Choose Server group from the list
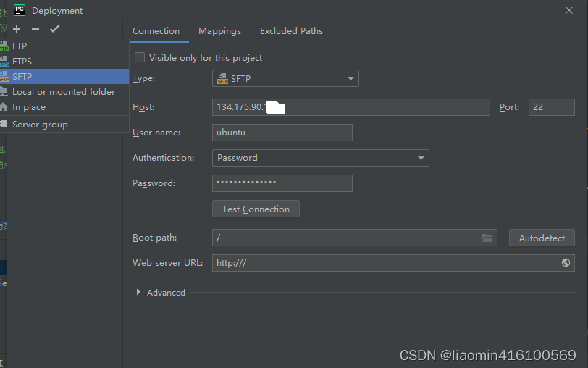Image resolution: width=588 pixels, height=368 pixels. click(x=64, y=125)
